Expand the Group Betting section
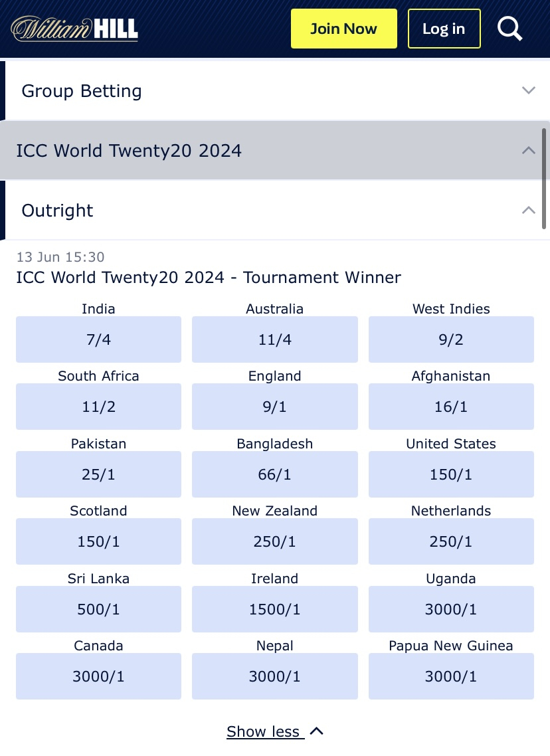550x756 pixels. click(x=275, y=90)
